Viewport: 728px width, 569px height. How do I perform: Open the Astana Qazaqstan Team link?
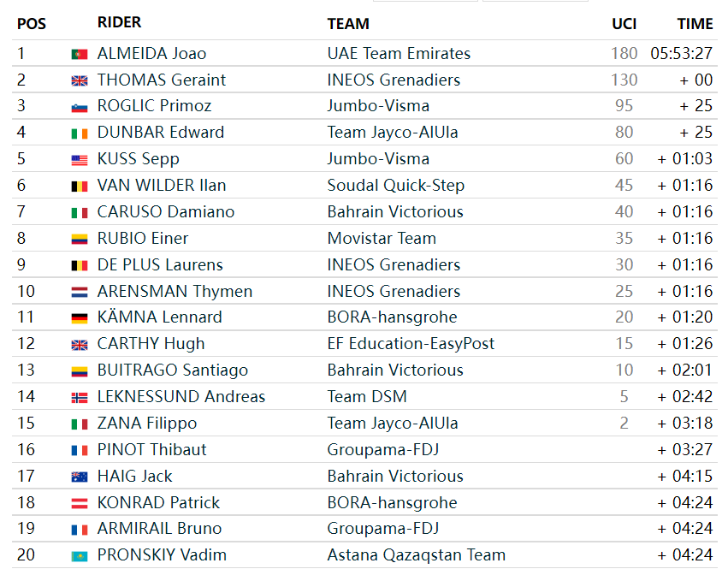pyautogui.click(x=416, y=555)
